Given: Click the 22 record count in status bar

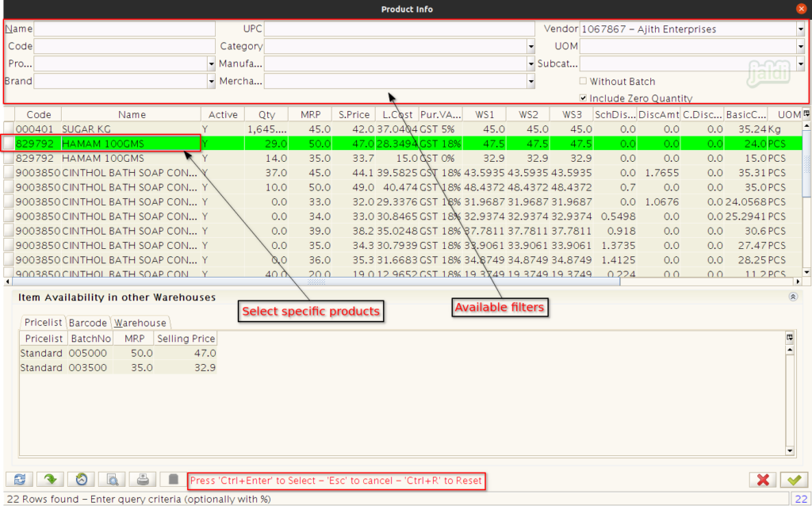Looking at the screenshot, I should click(x=801, y=500).
